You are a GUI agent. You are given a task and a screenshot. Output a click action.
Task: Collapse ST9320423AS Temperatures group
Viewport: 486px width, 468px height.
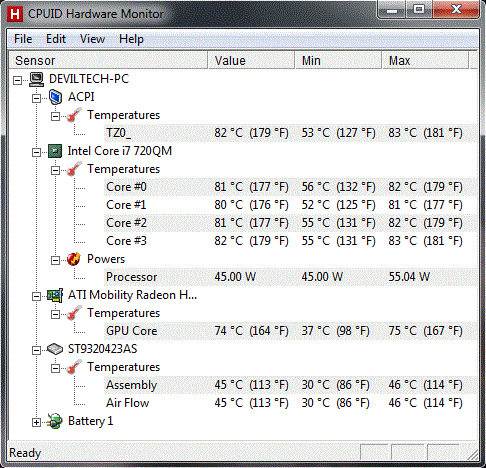[55, 368]
